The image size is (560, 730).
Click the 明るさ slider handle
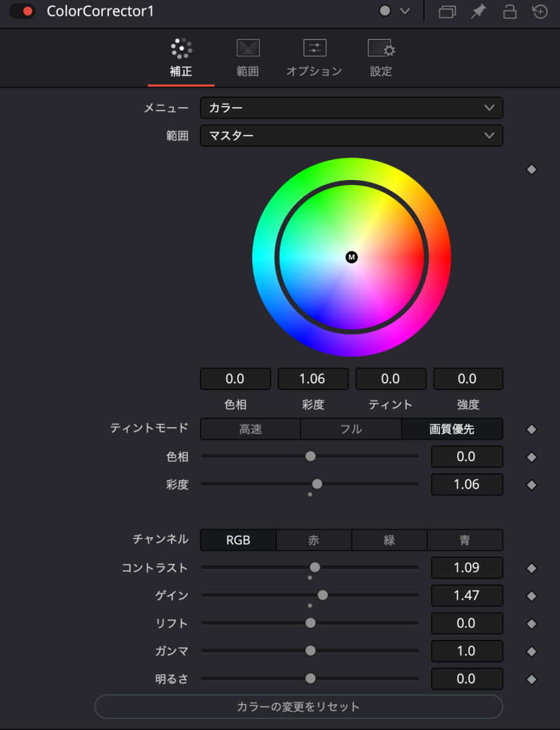(310, 678)
